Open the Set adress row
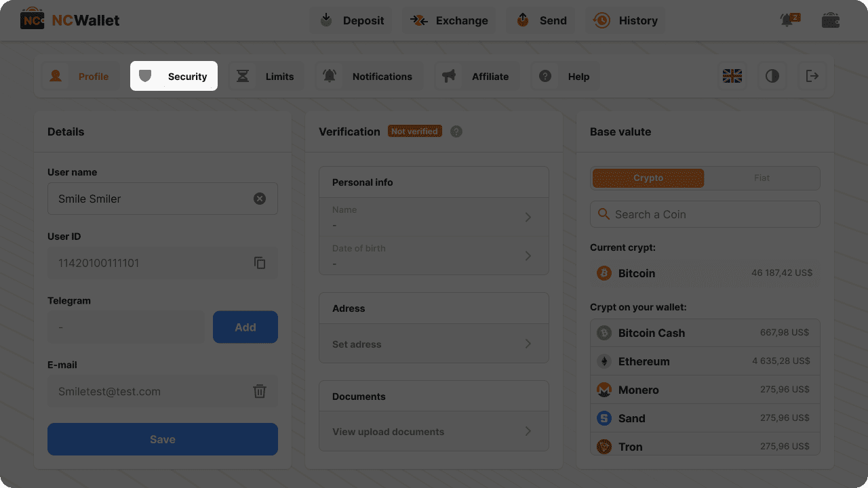Screen dimensions: 868x488 434,344
